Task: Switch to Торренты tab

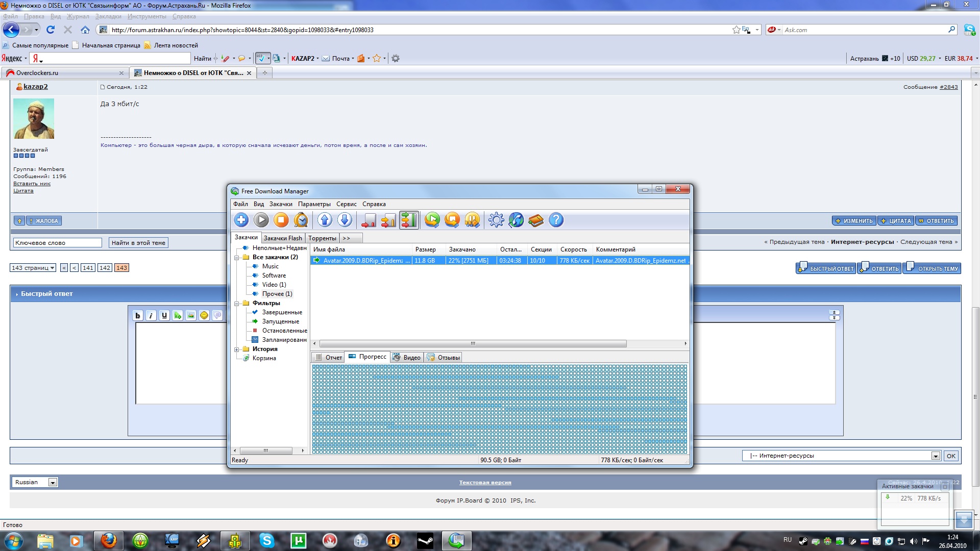Action: (322, 238)
